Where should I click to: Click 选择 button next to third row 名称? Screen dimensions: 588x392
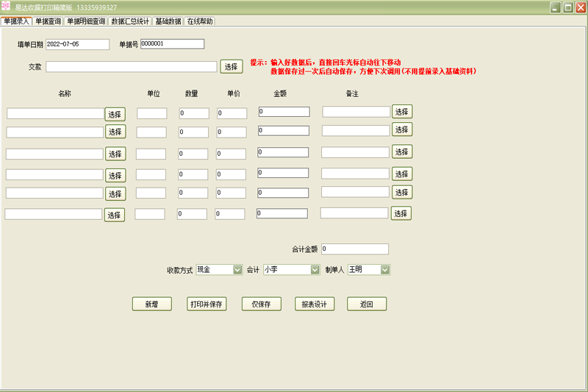(115, 154)
